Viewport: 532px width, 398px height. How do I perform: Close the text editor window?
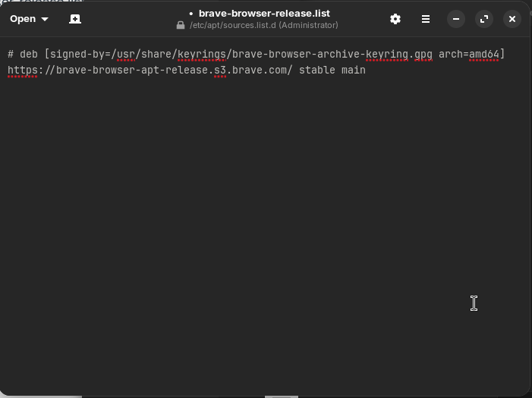512,19
